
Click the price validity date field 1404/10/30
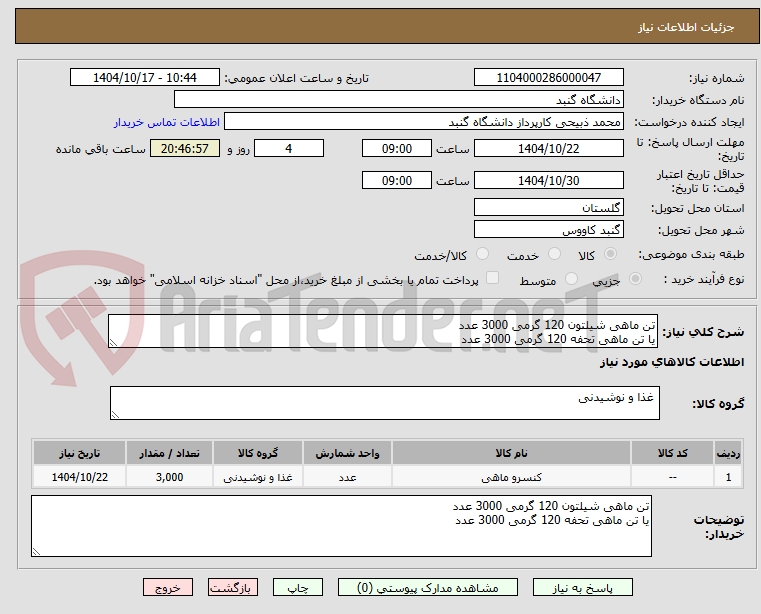(548, 180)
